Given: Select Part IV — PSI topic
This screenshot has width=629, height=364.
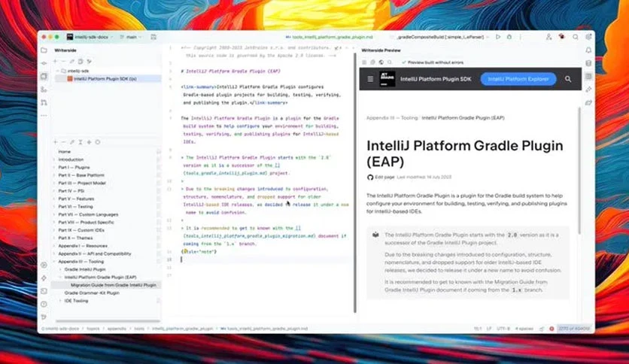Looking at the screenshot, I should coord(71,191).
